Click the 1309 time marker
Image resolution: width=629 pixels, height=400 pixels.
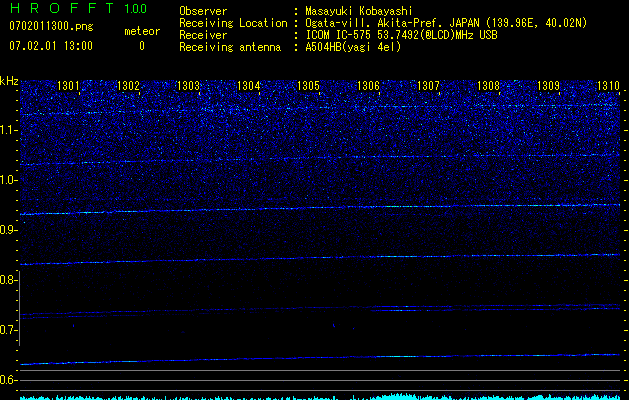pyautogui.click(x=548, y=85)
